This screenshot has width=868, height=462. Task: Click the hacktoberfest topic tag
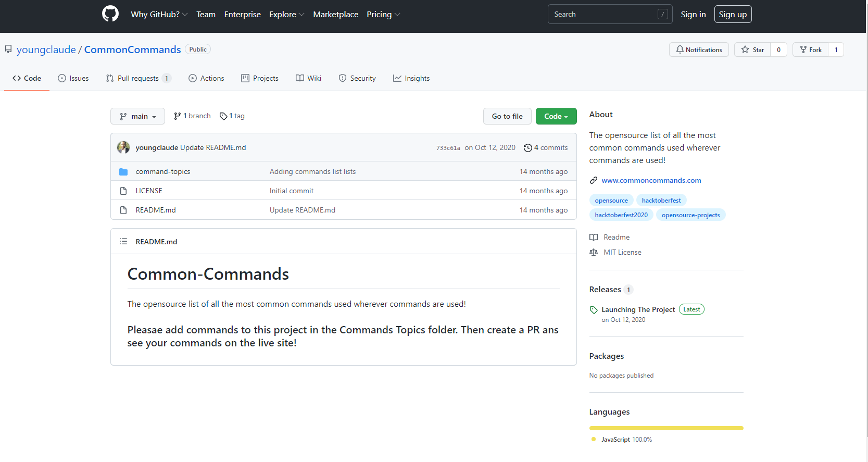pos(661,201)
